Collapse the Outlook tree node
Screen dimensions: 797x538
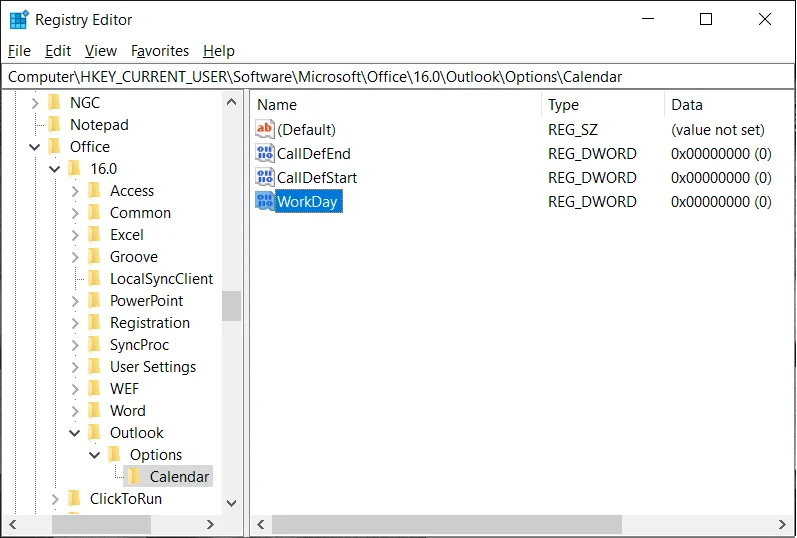(x=75, y=433)
